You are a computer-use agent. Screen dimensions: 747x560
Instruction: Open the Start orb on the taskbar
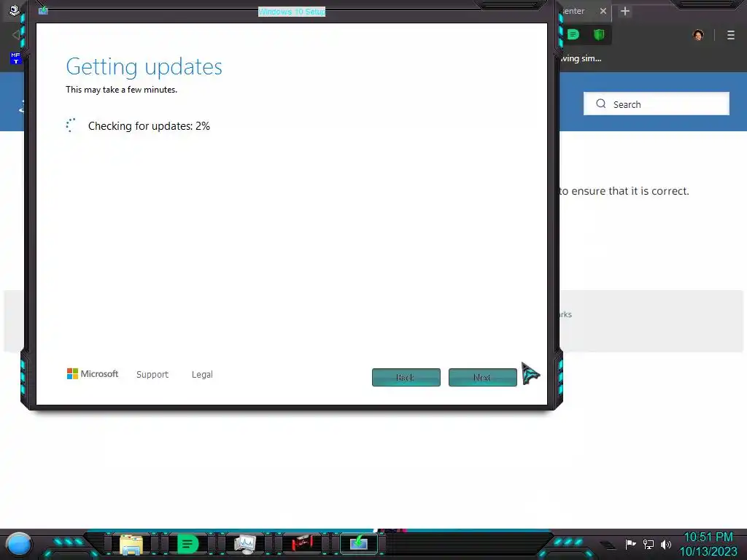tap(19, 544)
